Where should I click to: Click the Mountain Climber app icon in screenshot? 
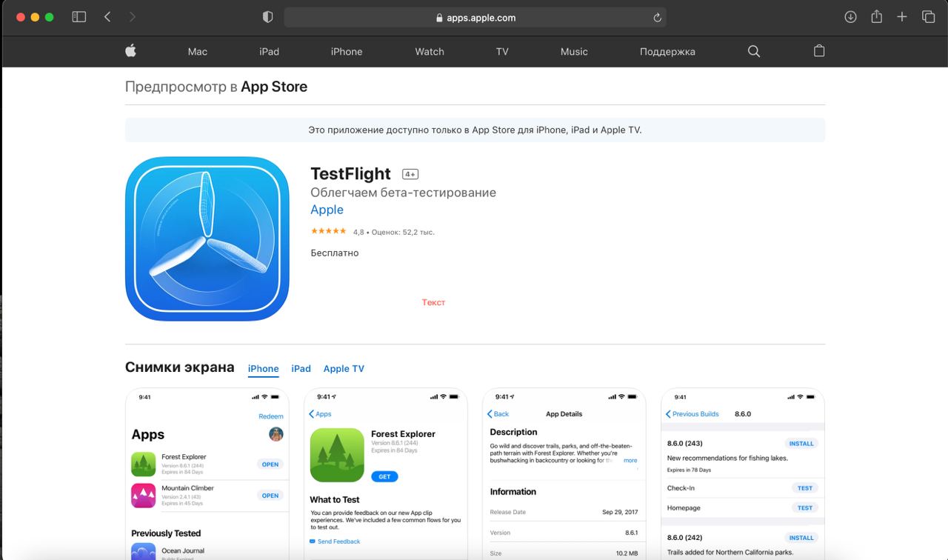click(143, 495)
